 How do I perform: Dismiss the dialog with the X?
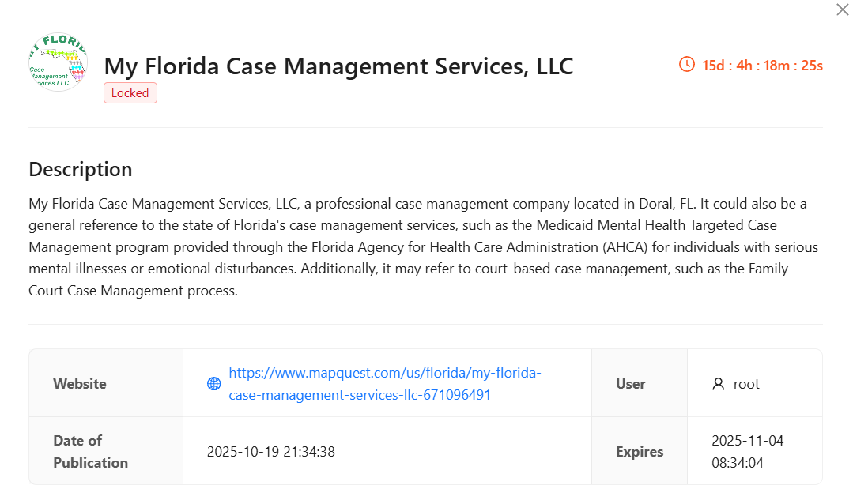pyautogui.click(x=842, y=9)
